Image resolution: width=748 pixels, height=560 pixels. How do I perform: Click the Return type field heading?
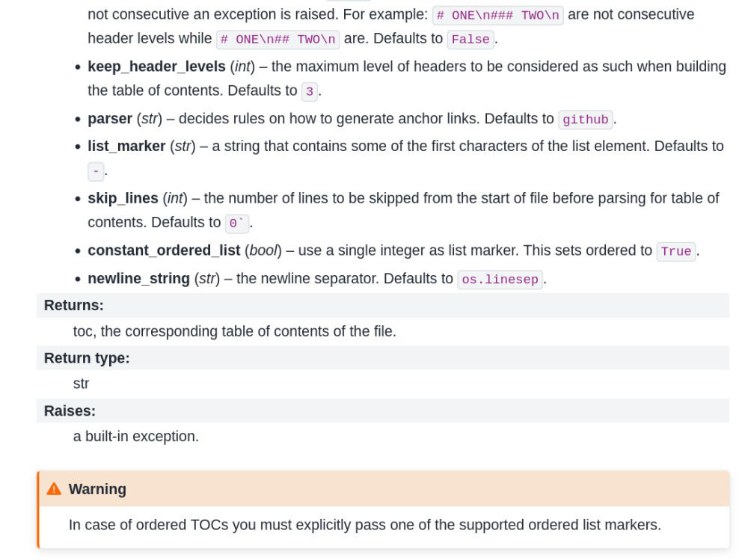point(87,357)
